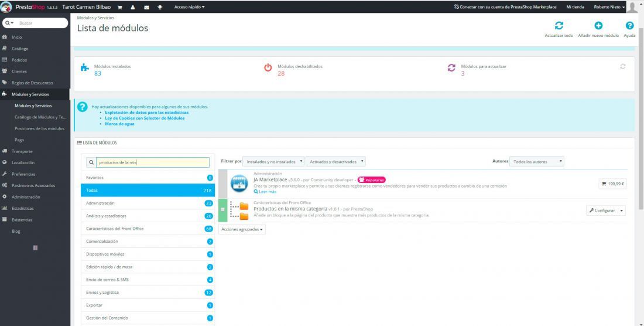Click the sidebar collapse menu icon below Blog

point(35,247)
